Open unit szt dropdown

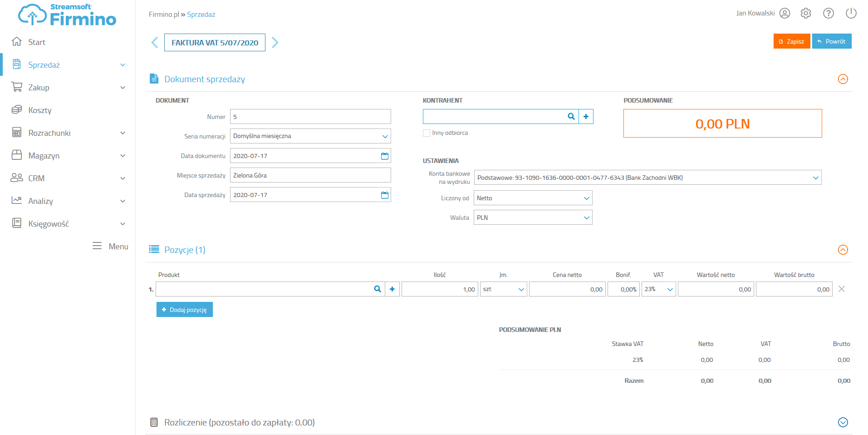(503, 289)
